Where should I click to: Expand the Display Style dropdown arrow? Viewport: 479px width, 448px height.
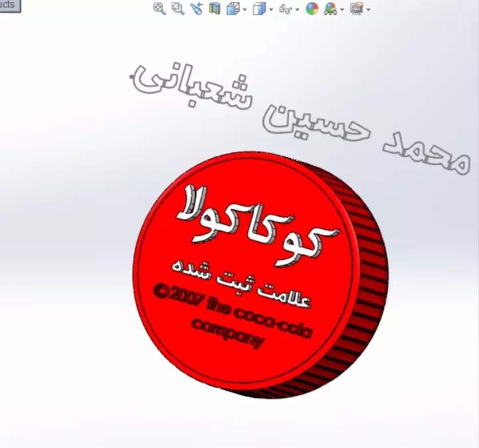pos(270,9)
